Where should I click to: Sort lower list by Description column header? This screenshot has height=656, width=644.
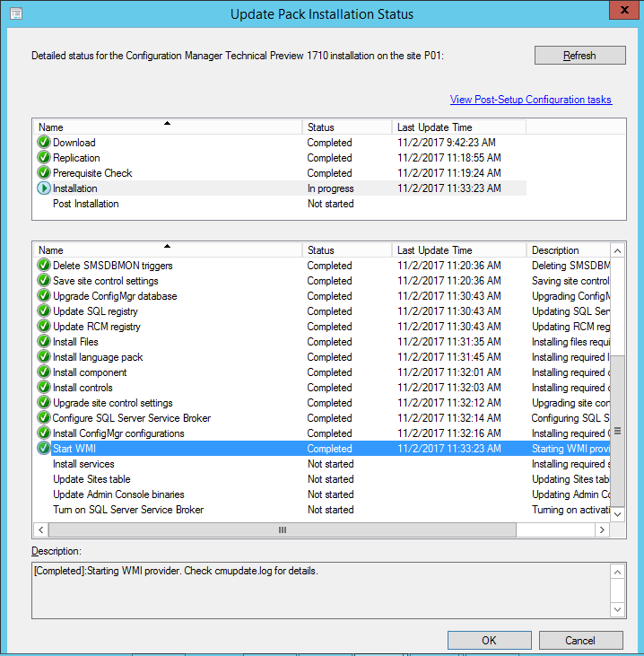[x=569, y=250]
